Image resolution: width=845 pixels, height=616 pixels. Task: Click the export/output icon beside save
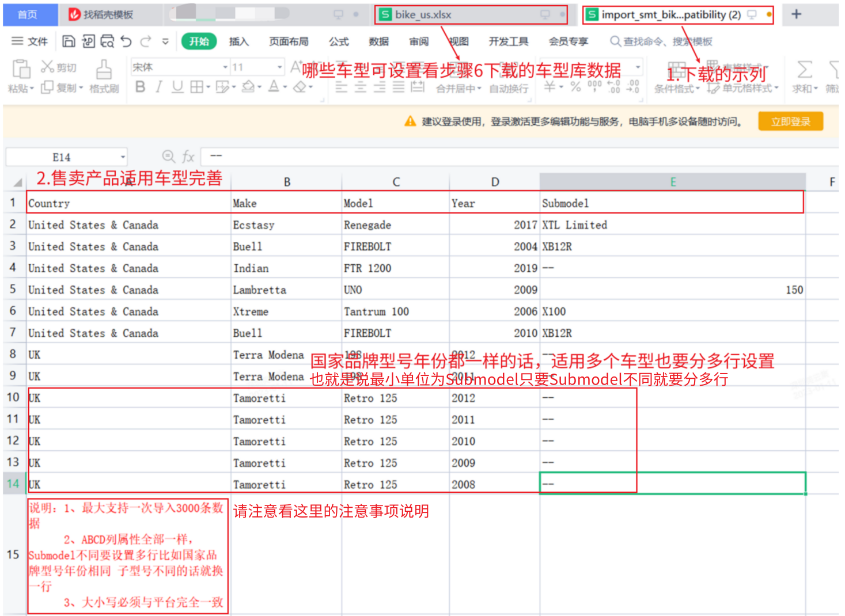(x=88, y=41)
